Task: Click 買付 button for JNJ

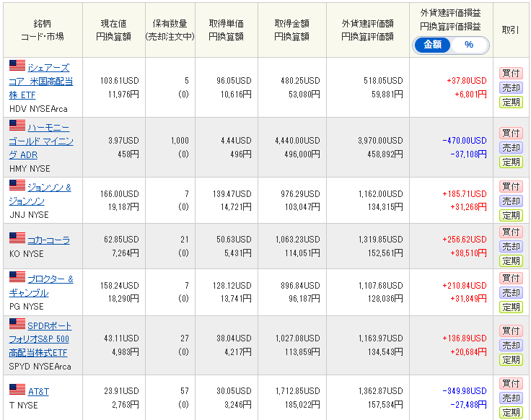Action: (511, 186)
